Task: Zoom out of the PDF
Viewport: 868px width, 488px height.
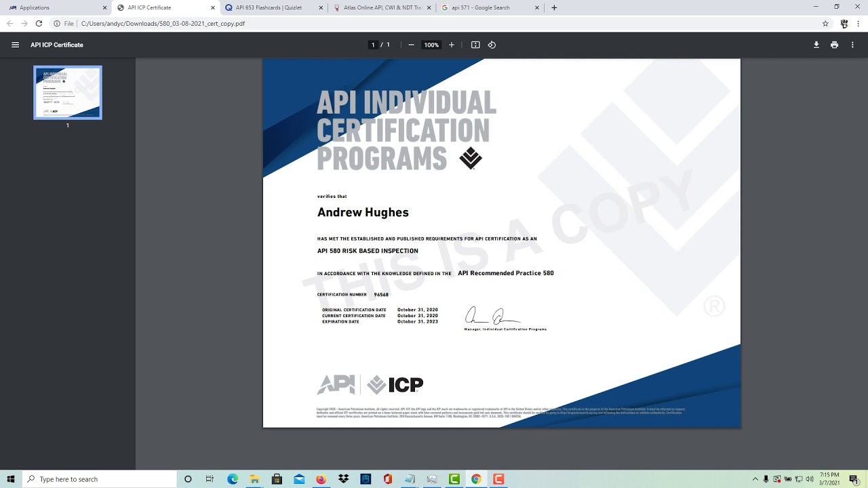Action: click(x=411, y=45)
